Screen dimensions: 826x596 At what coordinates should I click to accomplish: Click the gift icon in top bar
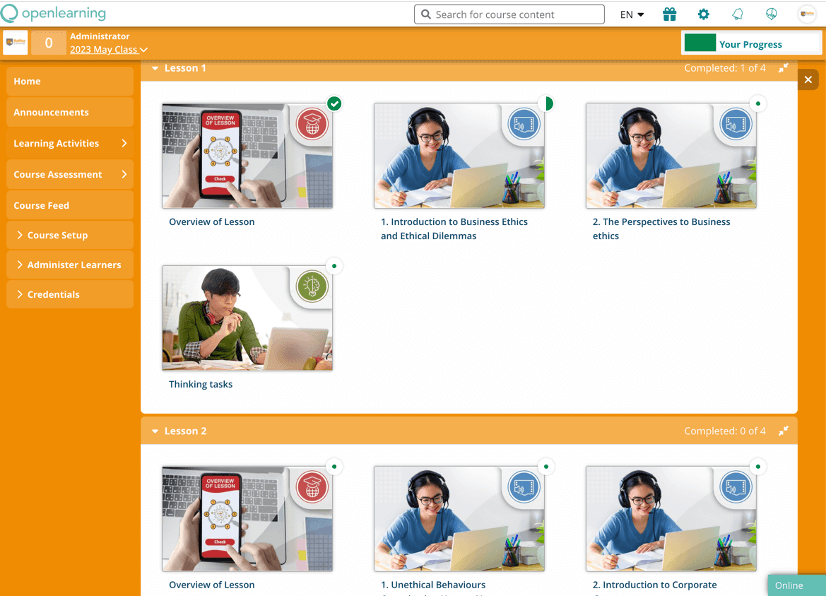[x=670, y=14]
